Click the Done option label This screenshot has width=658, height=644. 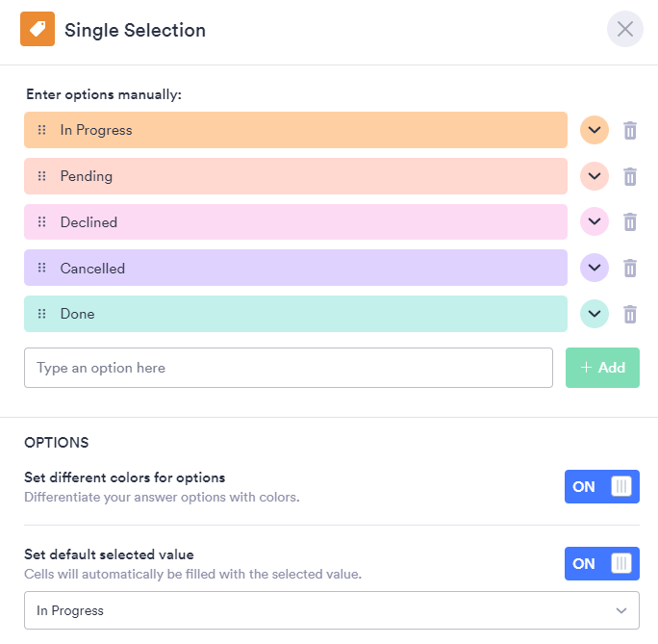[77, 314]
